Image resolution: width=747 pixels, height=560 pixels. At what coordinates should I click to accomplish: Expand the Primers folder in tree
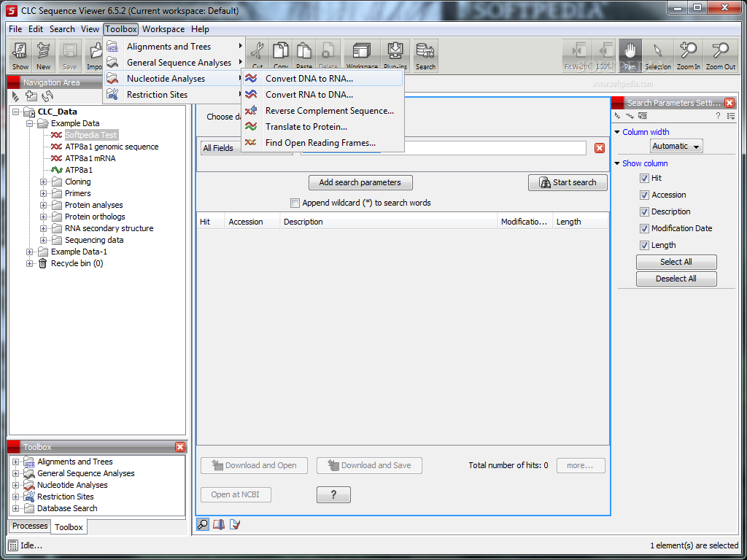(x=43, y=193)
